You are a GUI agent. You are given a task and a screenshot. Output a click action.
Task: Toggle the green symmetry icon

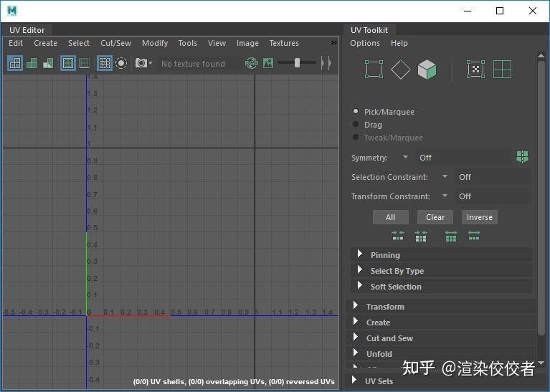[x=522, y=157]
